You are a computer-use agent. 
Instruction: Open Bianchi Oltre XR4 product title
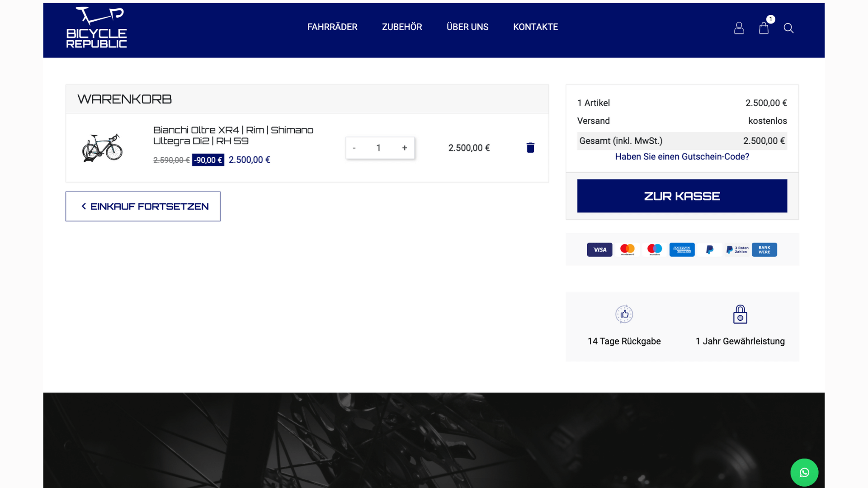click(x=233, y=136)
